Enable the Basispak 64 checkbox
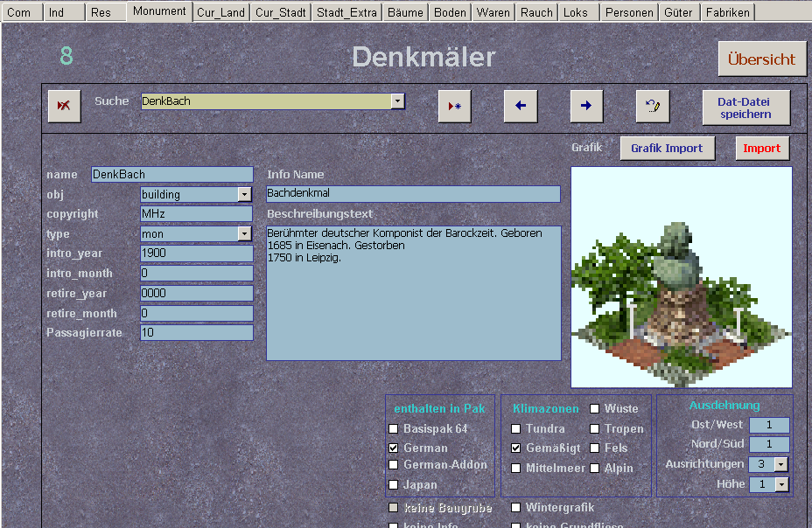This screenshot has height=528, width=812. pyautogui.click(x=394, y=429)
